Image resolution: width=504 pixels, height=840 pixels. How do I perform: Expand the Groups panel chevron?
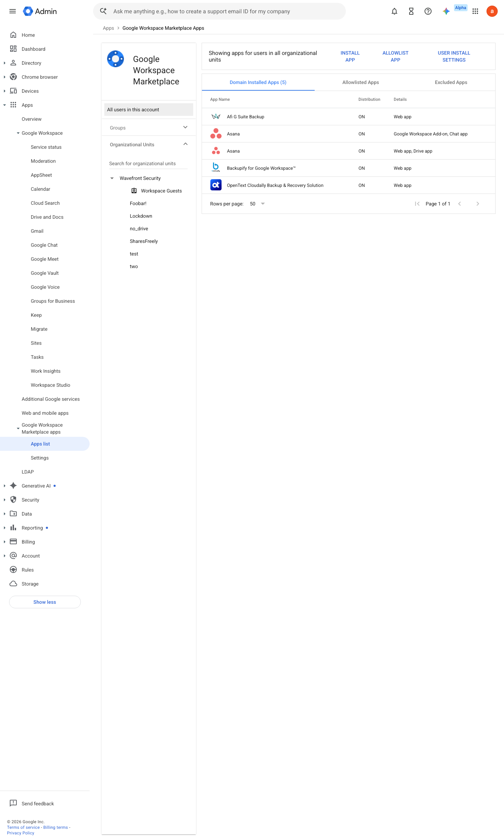(x=185, y=127)
